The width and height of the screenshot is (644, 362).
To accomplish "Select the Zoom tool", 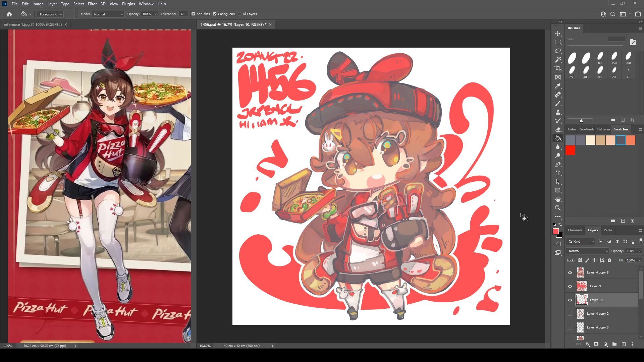I will (558, 208).
